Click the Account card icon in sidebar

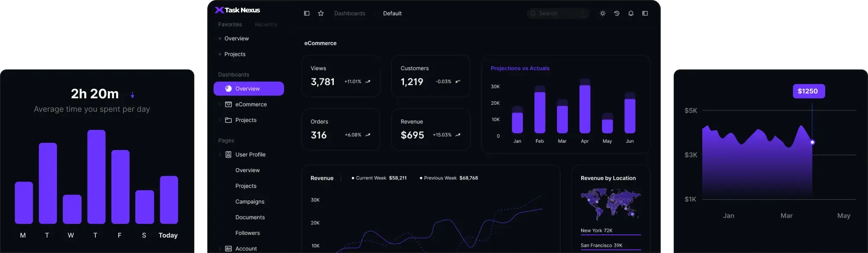point(228,249)
